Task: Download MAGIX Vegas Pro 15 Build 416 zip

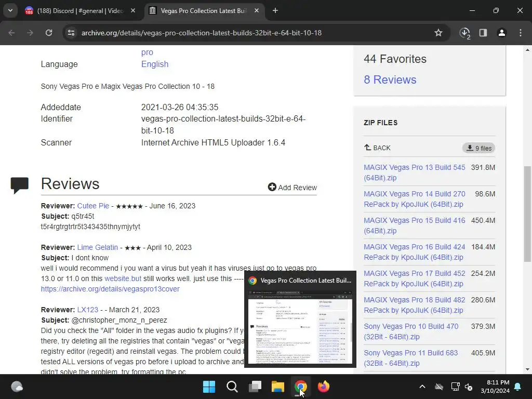Action: click(x=414, y=225)
